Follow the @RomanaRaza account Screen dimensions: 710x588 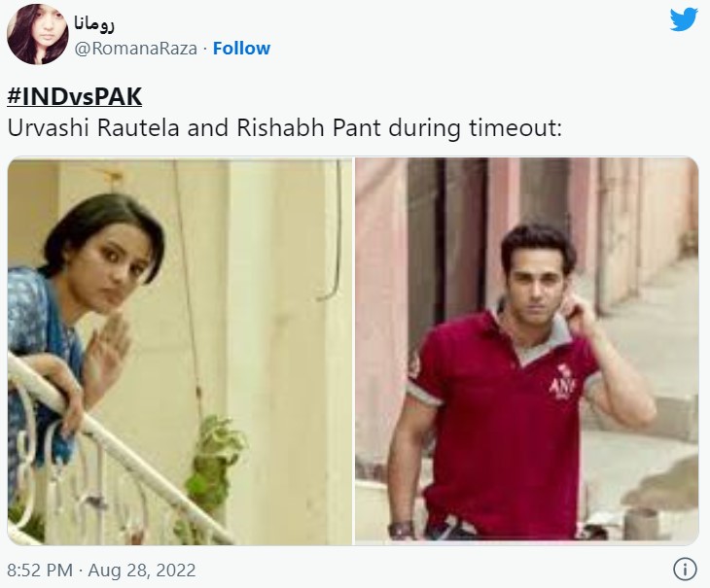(241, 48)
